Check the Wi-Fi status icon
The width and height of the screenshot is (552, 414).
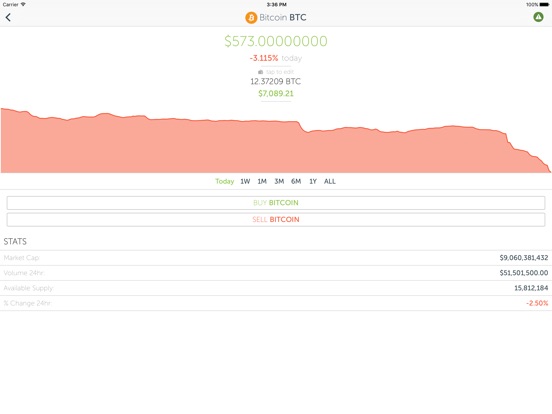coord(23,4)
